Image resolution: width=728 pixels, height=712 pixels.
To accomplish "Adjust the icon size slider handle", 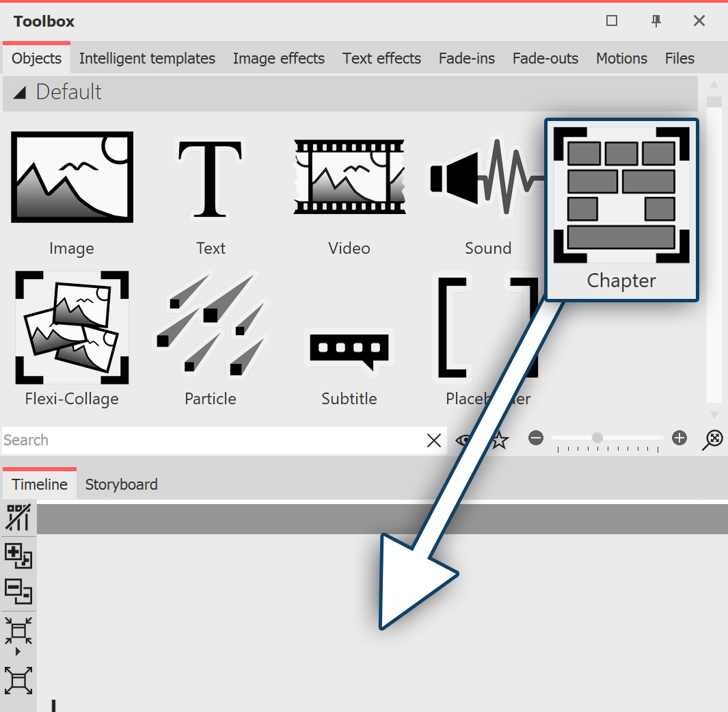I will pos(597,438).
